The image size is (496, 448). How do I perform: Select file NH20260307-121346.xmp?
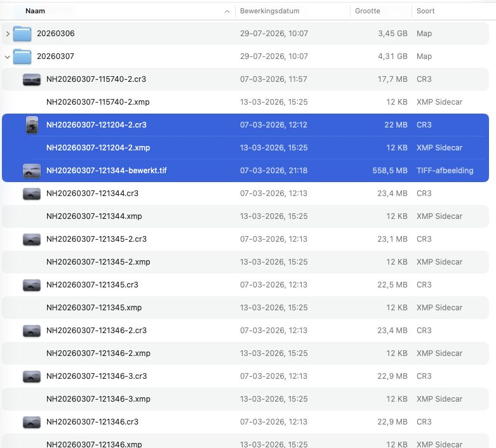tap(94, 444)
